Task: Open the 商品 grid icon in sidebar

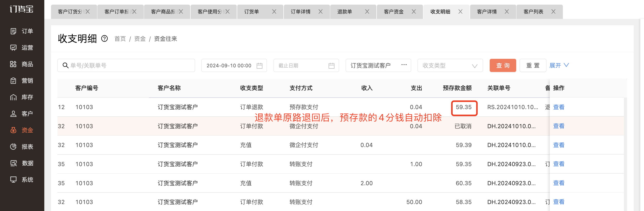Action: [x=13, y=64]
